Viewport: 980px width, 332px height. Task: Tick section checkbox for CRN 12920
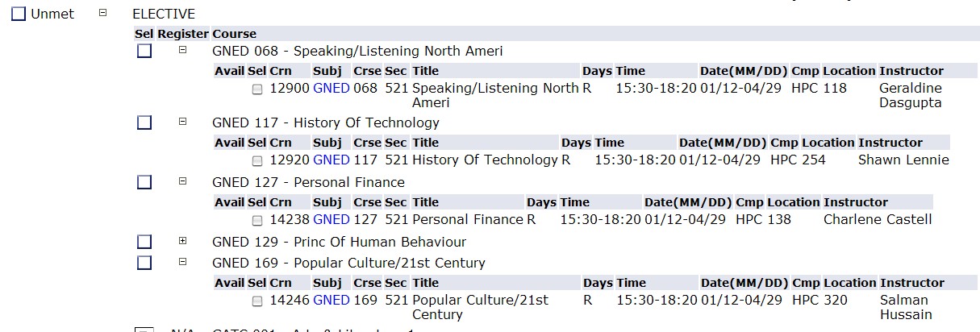tap(257, 161)
